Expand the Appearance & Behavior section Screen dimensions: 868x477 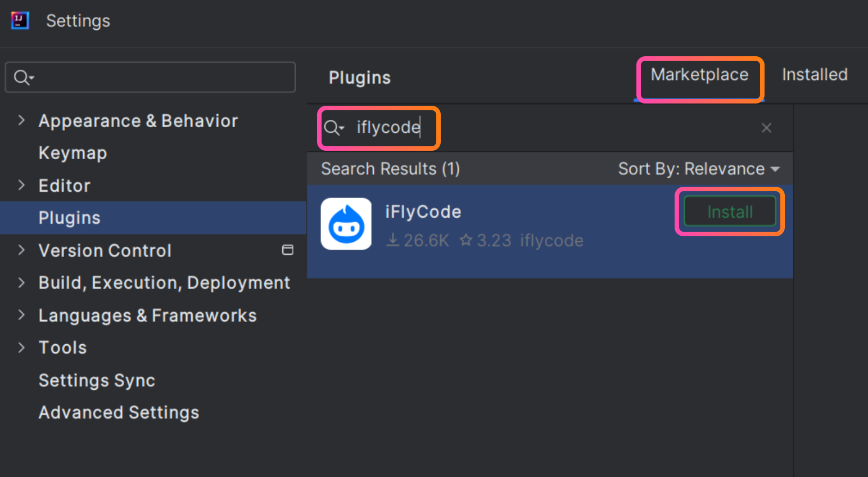[x=21, y=120]
